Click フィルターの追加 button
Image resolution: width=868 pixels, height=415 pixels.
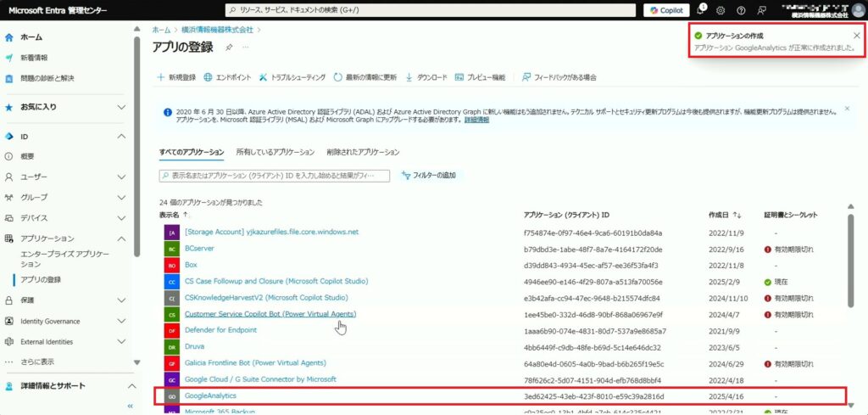[x=430, y=176]
